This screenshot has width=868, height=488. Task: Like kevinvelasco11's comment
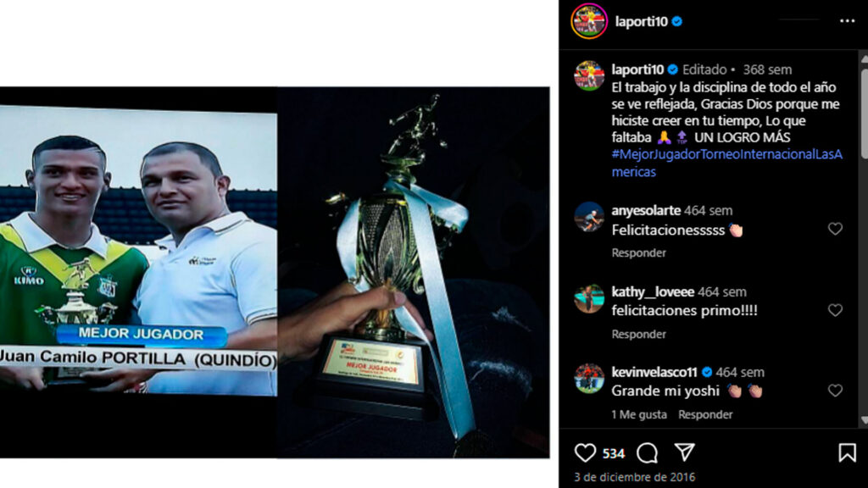pyautogui.click(x=835, y=391)
